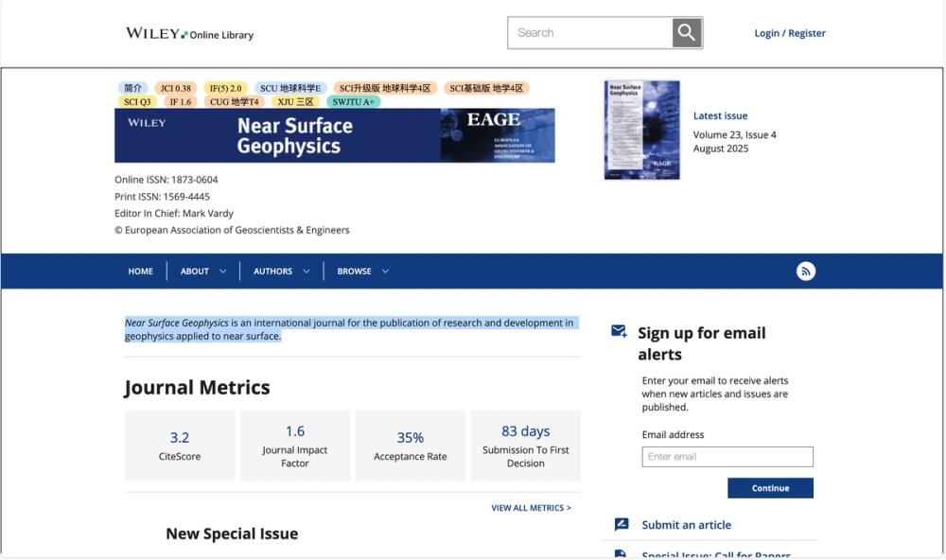Open the VIEW ALL METRICS link
Screen dimensions: 946x560
531,508
